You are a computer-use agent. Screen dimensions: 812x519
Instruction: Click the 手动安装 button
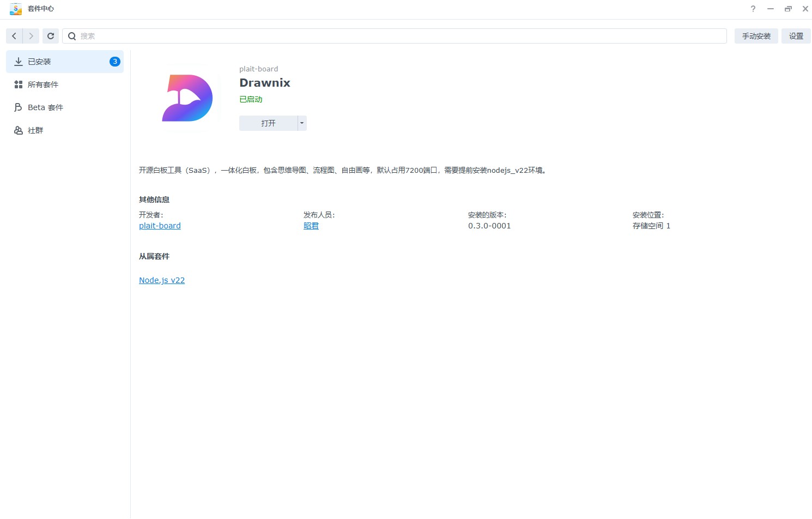coord(756,36)
